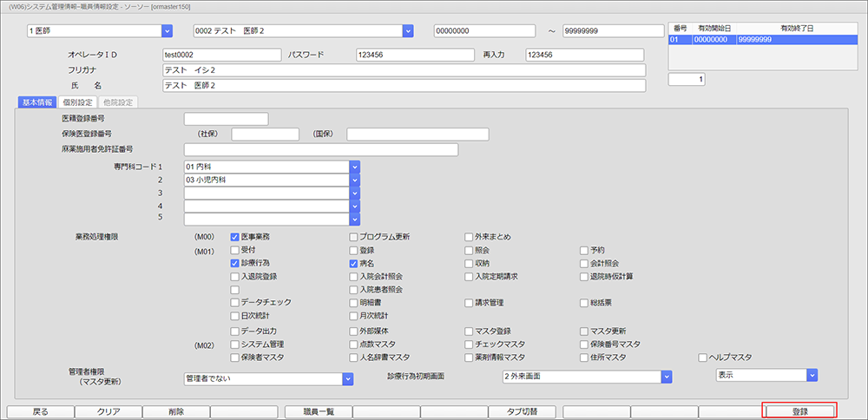The width and height of the screenshot is (868, 420).
Task: Check the 保険番号マスタ checkbox
Action: point(584,345)
